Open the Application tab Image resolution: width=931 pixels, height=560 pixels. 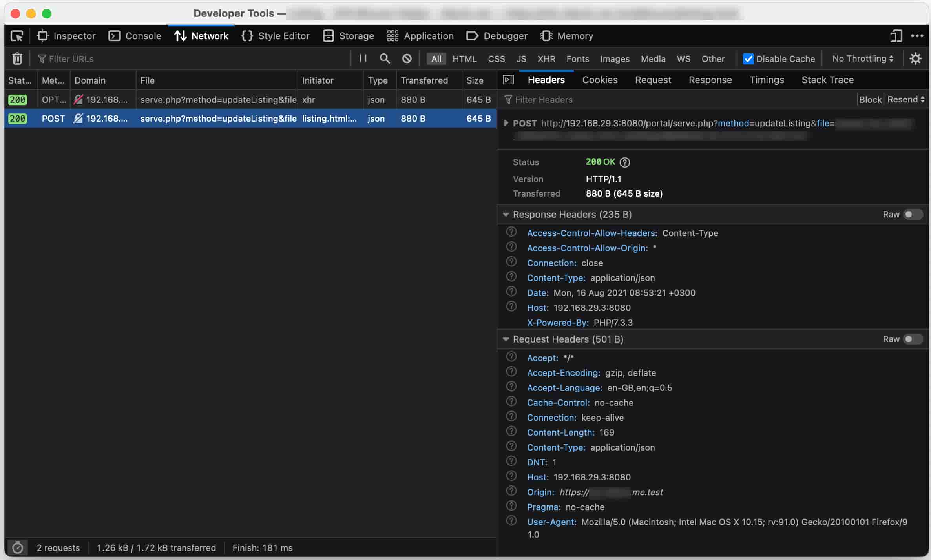point(420,36)
